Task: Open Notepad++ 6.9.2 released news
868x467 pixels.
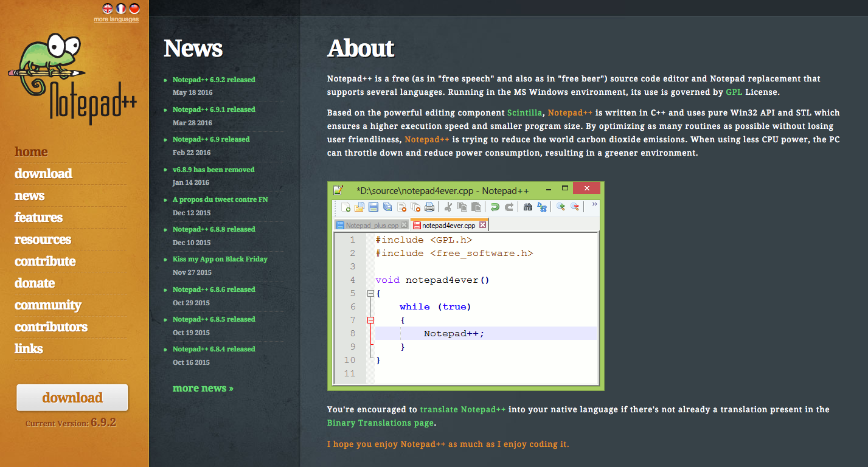Action: [214, 80]
